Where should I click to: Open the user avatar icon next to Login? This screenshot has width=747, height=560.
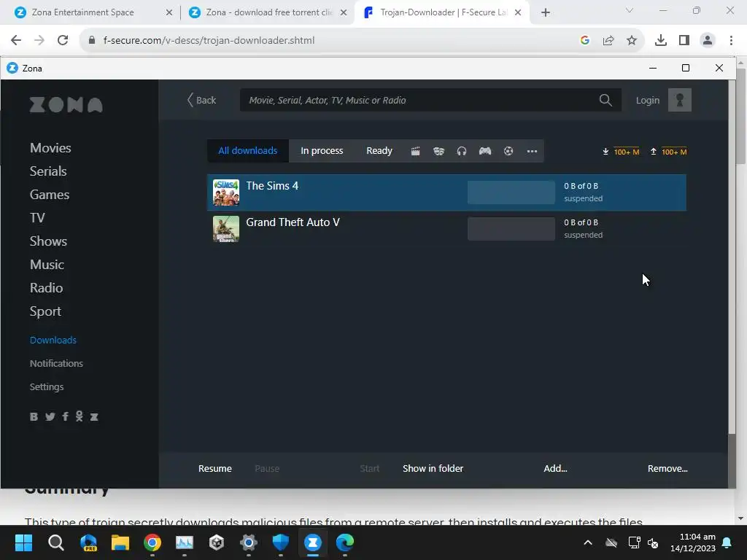680,100
